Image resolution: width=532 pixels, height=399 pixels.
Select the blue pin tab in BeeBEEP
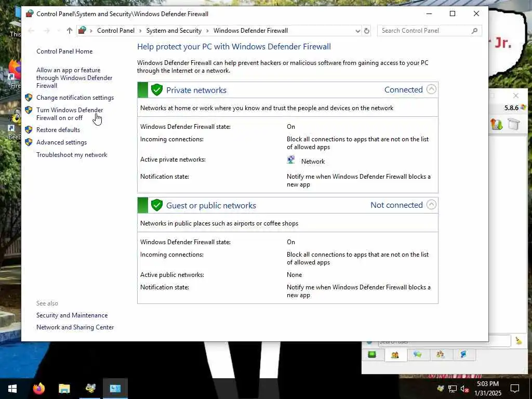[463, 354]
